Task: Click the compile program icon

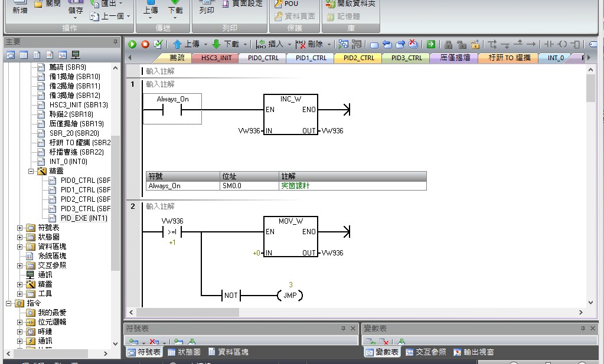Action: [x=158, y=44]
